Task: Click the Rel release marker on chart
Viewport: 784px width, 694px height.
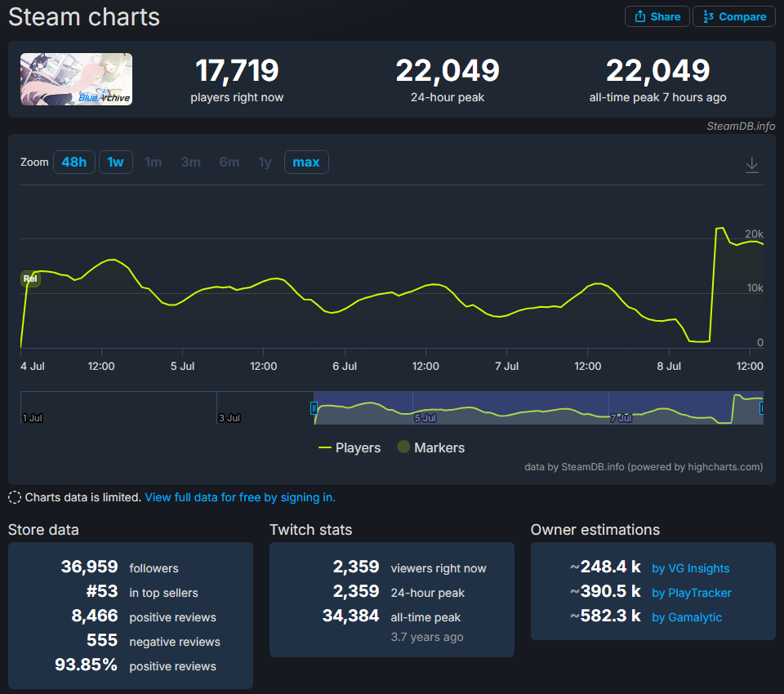Action: (x=30, y=278)
